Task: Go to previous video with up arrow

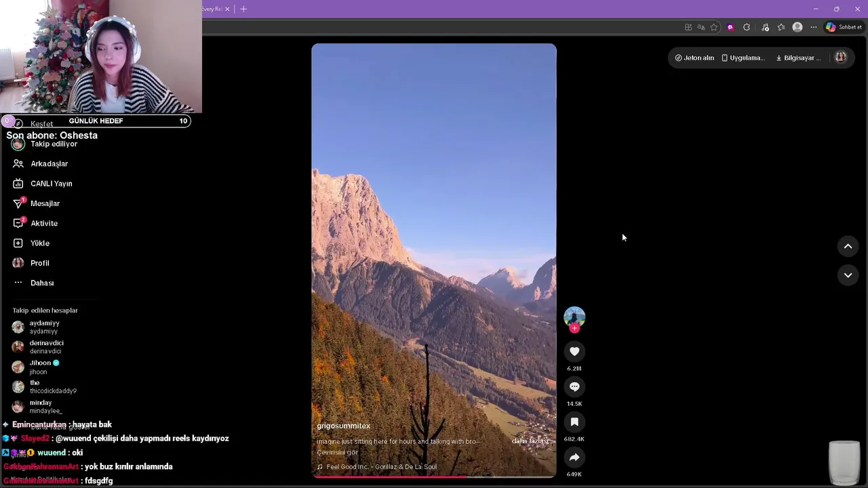Action: tap(848, 247)
